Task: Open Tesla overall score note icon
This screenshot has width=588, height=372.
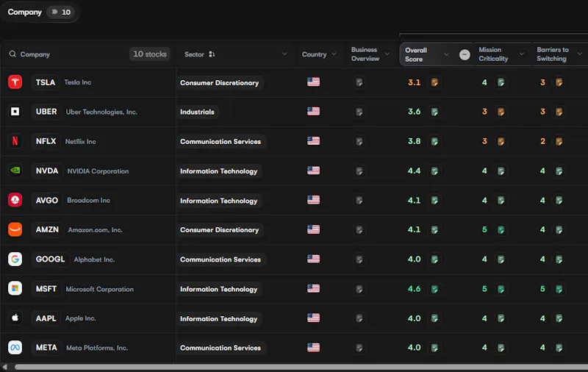Action: pyautogui.click(x=434, y=82)
